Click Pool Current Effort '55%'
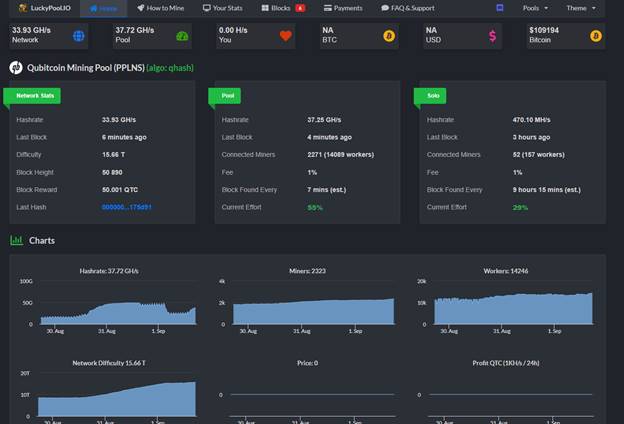The width and height of the screenshot is (624, 424). click(x=315, y=207)
